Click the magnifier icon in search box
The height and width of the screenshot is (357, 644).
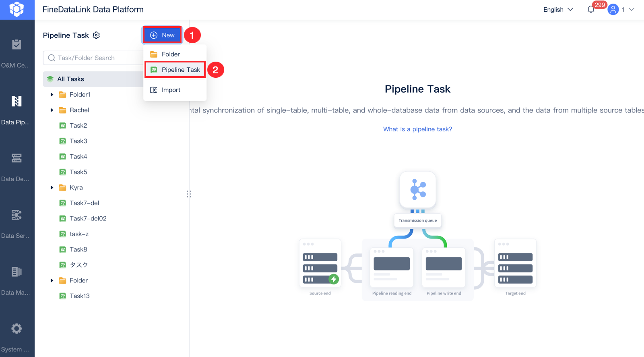click(52, 58)
